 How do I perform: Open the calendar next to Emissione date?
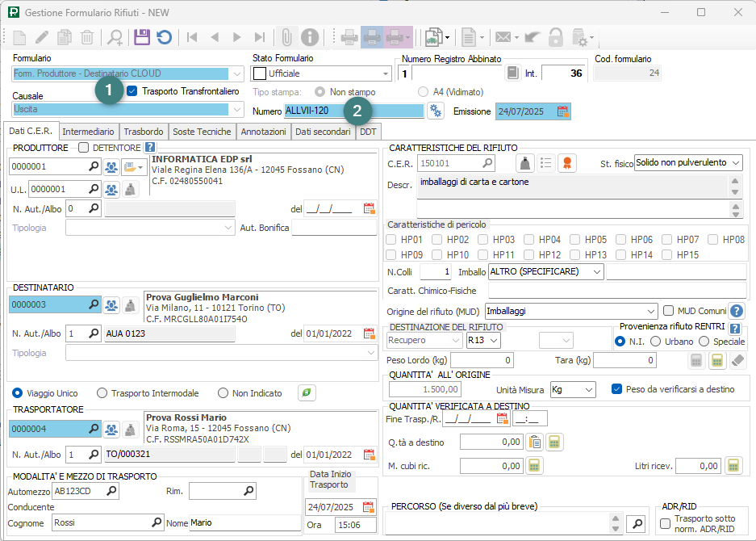(562, 111)
